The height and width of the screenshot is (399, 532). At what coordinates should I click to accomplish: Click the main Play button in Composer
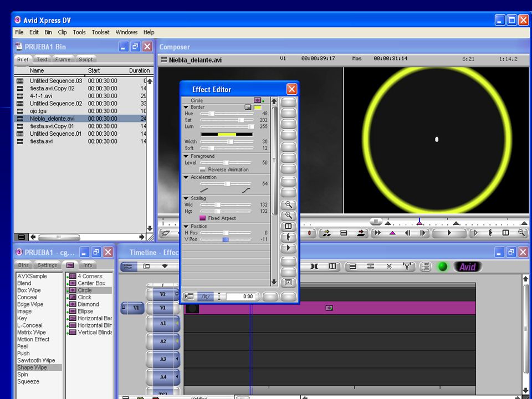click(x=449, y=233)
